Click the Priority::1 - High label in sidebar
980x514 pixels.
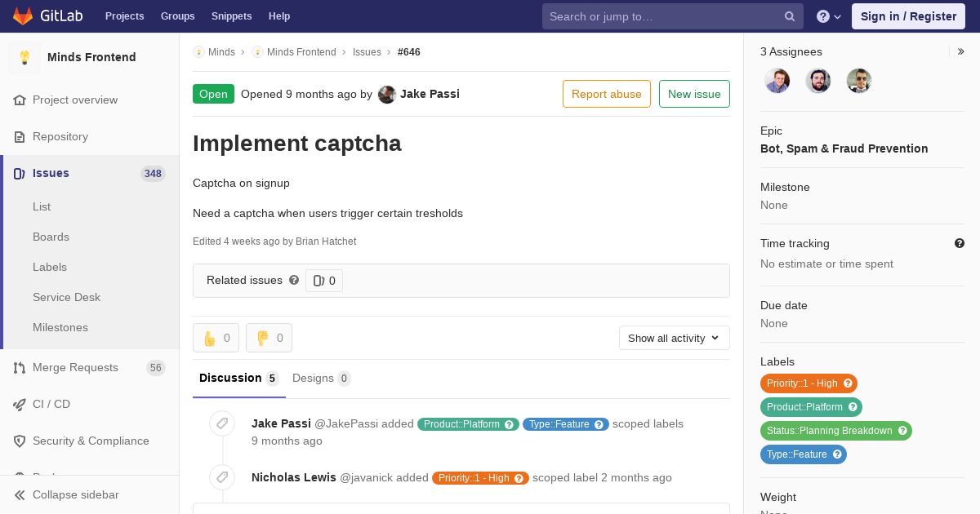[x=808, y=383]
